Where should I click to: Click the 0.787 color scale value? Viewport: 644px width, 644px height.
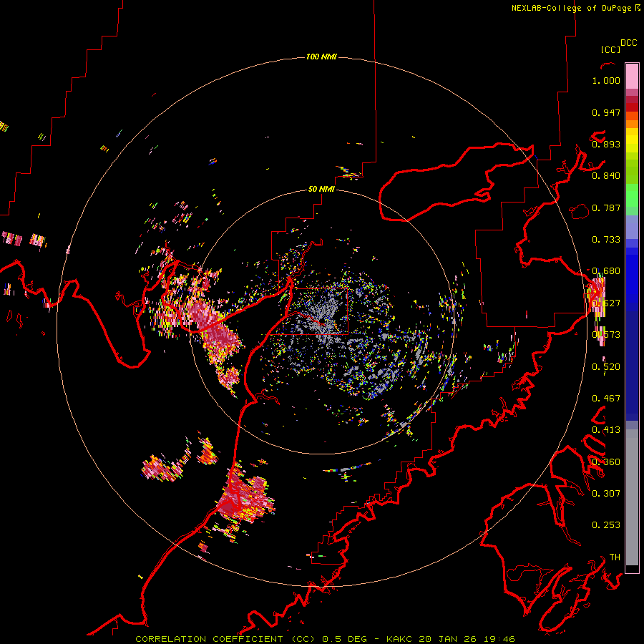point(606,208)
